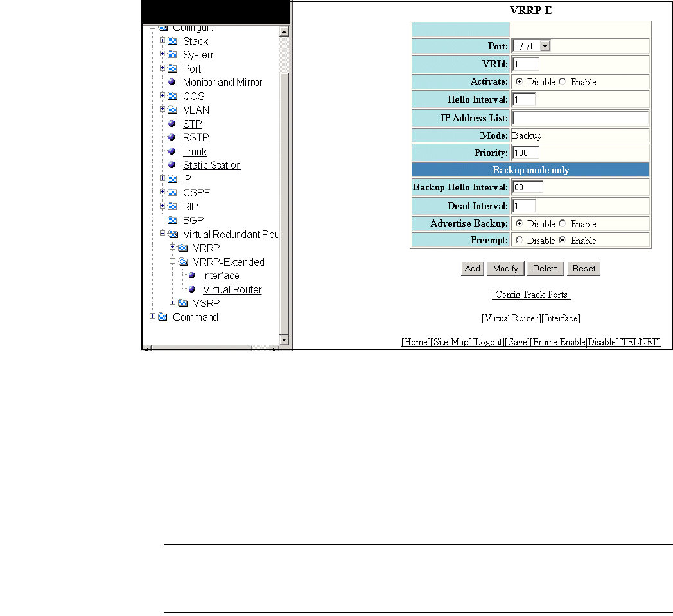Click the bullet icon beside Trunk
Image resolution: width=673 pixels, height=616 pixels.
[x=171, y=151]
